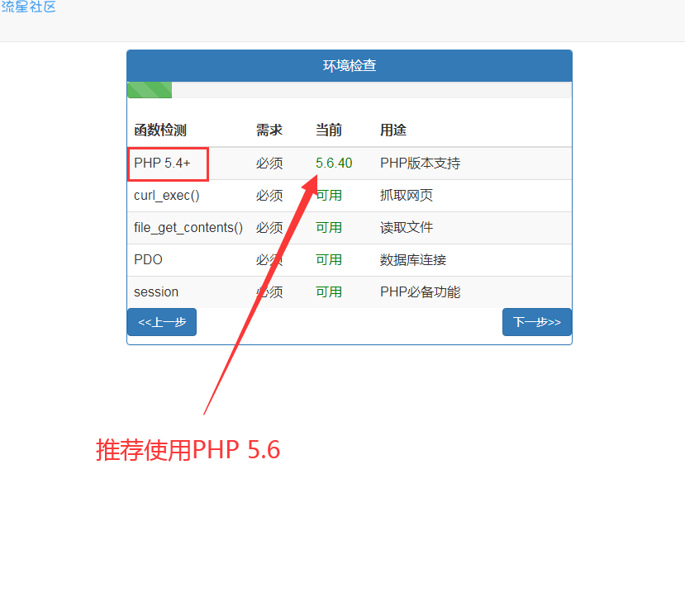Click 可用 status in PDO row
The width and height of the screenshot is (685, 616).
pos(329,260)
